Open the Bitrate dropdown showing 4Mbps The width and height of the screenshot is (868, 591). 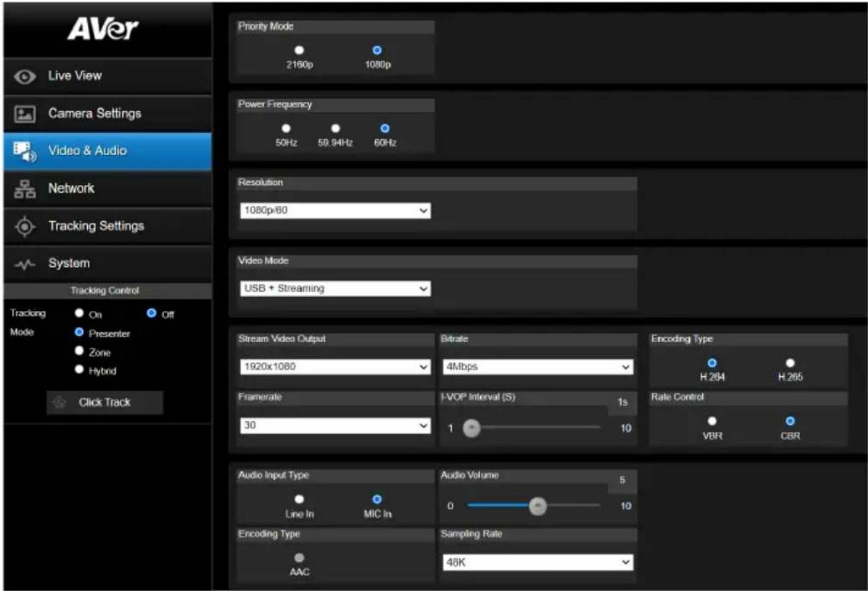(x=538, y=367)
